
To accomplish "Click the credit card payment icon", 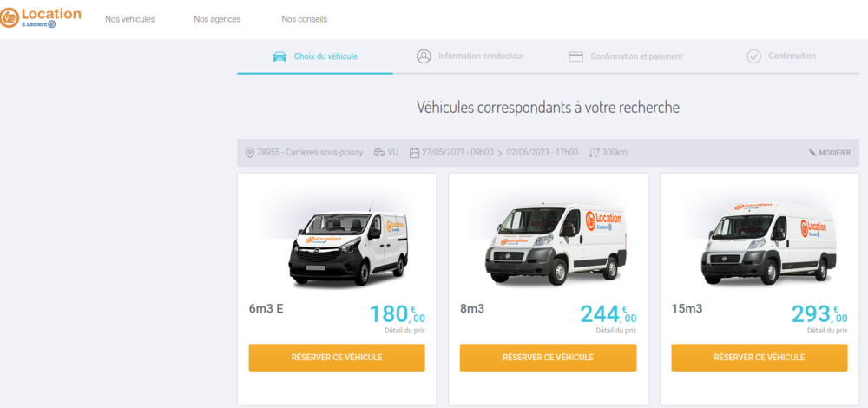I will click(576, 56).
